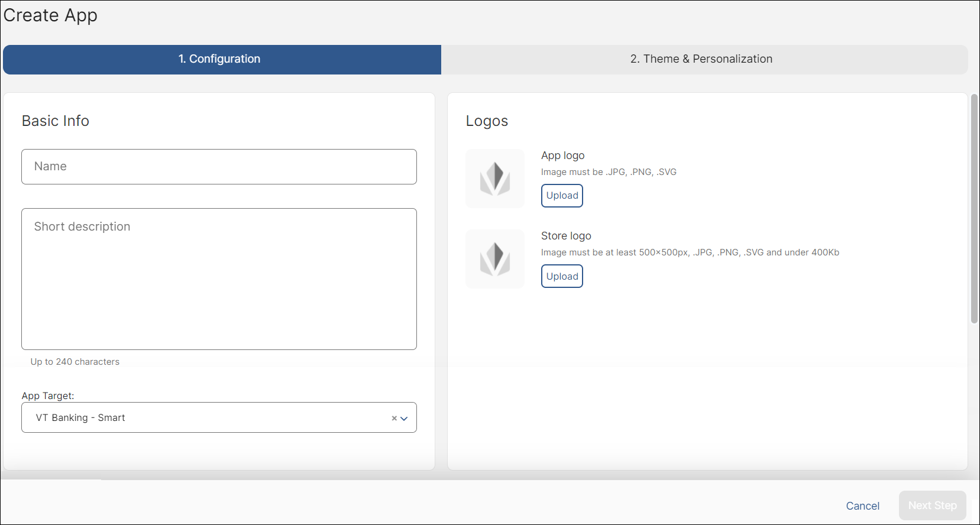Viewport: 980px width, 525px height.
Task: Click inside the Short description text area
Action: [x=219, y=279]
